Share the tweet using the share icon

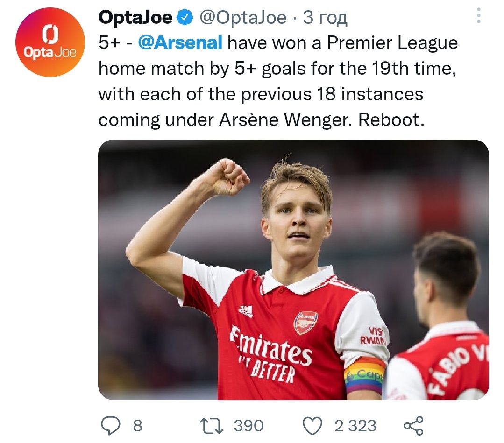tap(413, 425)
